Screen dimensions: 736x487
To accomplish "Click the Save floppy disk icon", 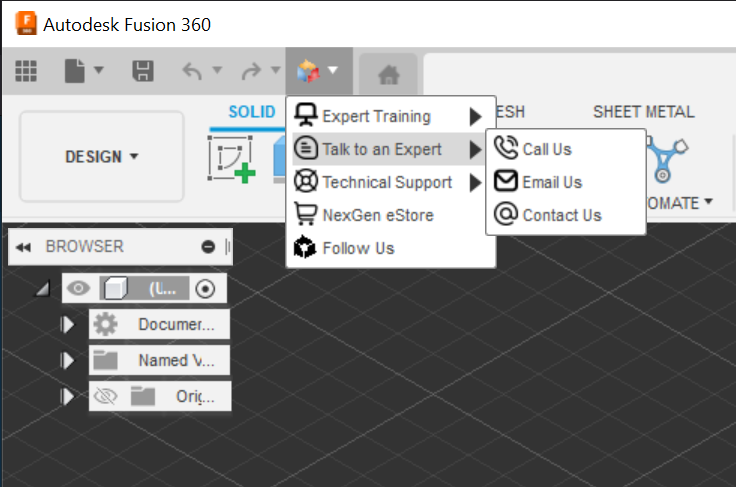I will [x=143, y=71].
